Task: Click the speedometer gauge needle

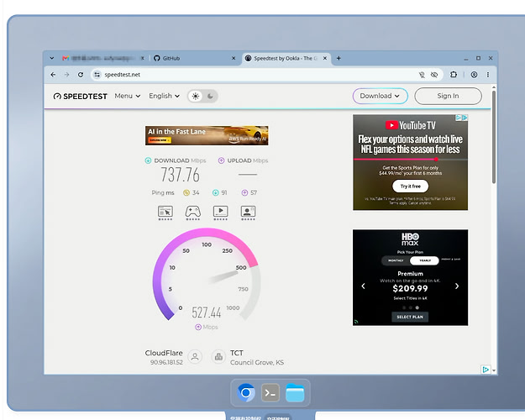Action: (223, 277)
